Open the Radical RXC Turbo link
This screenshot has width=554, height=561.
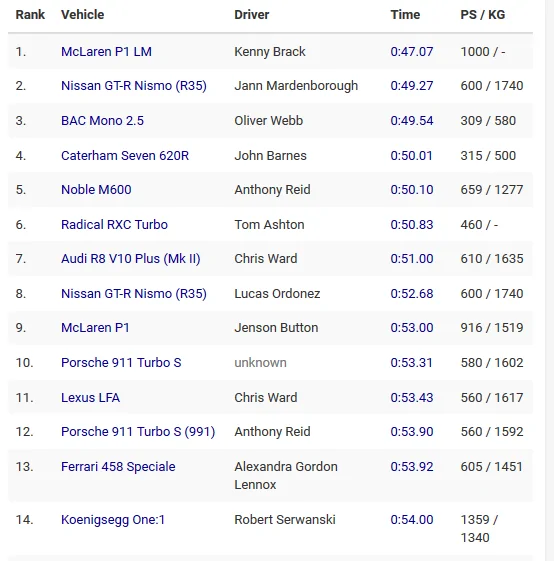[115, 225]
